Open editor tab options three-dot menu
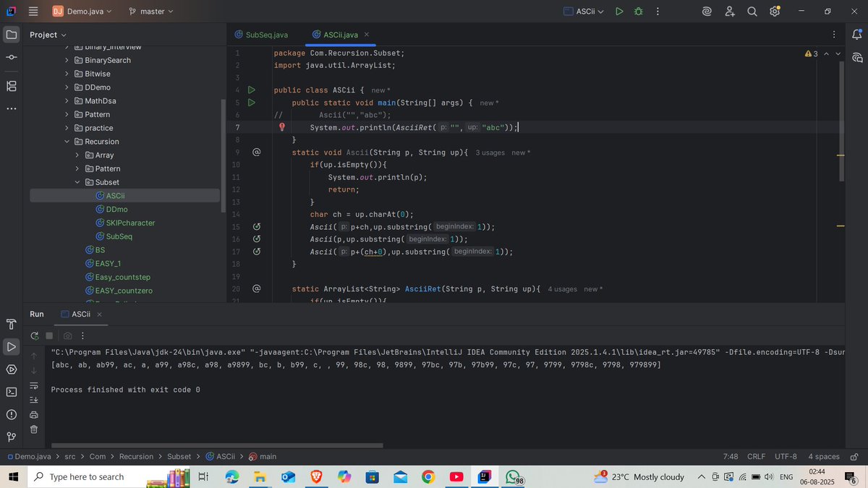Viewport: 868px width, 488px height. tap(835, 35)
